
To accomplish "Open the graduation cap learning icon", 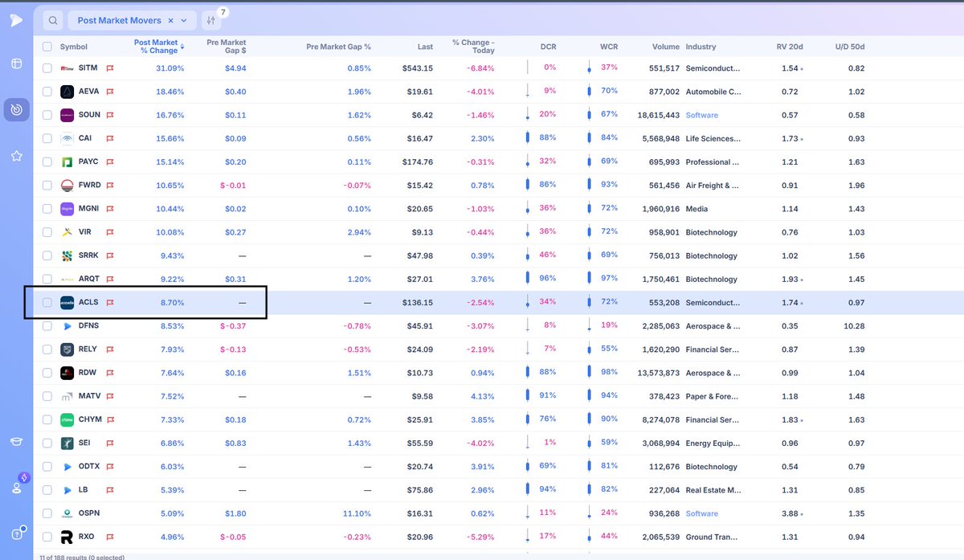I will point(16,441).
